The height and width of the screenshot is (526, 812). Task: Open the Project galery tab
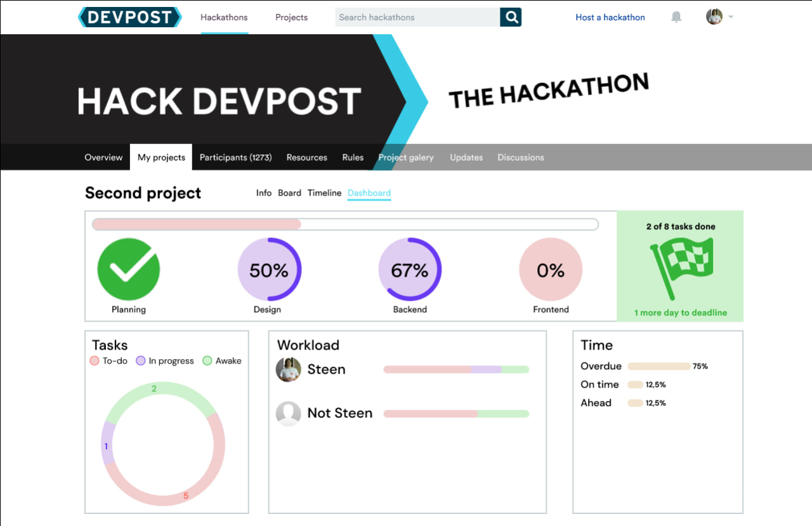click(x=406, y=157)
